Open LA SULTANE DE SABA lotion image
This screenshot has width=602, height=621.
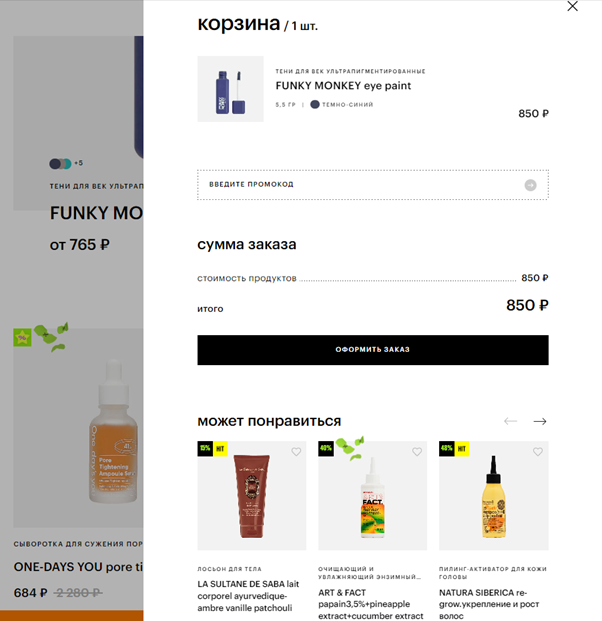252,495
